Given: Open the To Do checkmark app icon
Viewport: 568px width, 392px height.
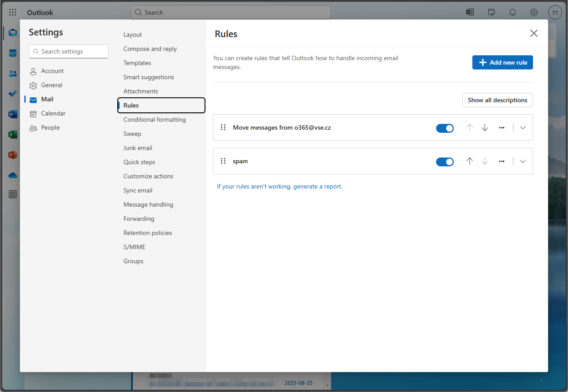Looking at the screenshot, I should coord(13,94).
